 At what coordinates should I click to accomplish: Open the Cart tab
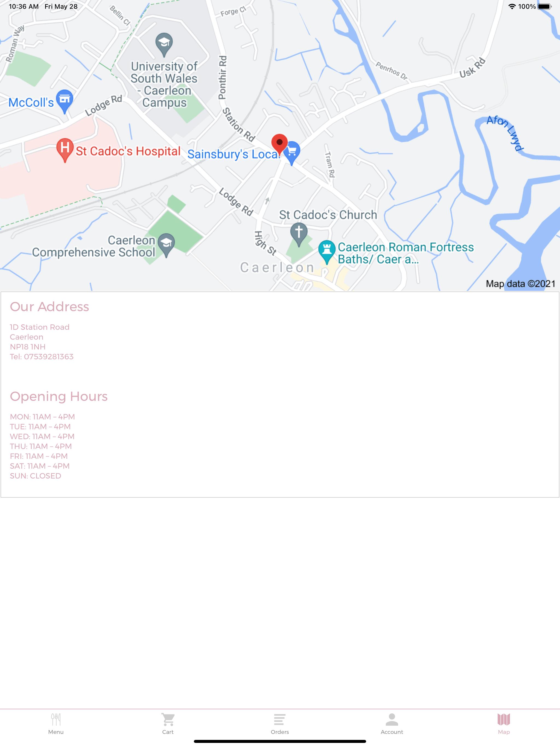tap(168, 724)
